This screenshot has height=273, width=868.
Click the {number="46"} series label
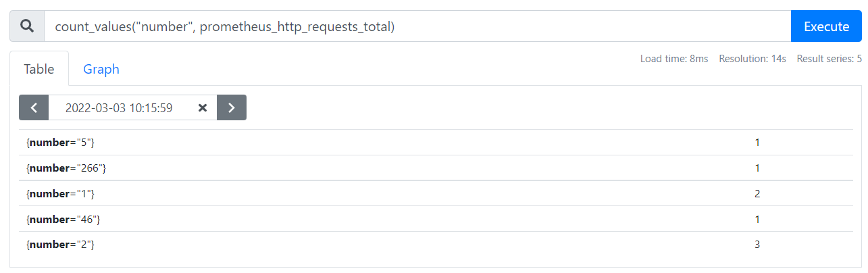(x=63, y=220)
